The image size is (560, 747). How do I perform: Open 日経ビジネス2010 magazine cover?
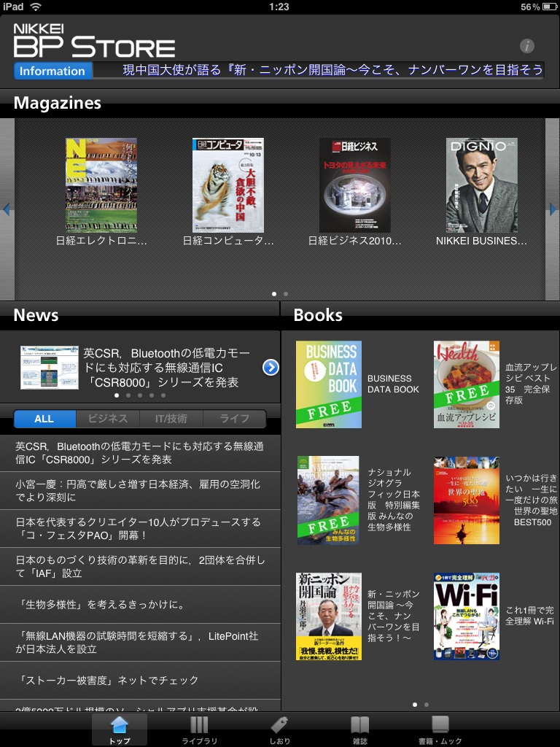pyautogui.click(x=355, y=185)
